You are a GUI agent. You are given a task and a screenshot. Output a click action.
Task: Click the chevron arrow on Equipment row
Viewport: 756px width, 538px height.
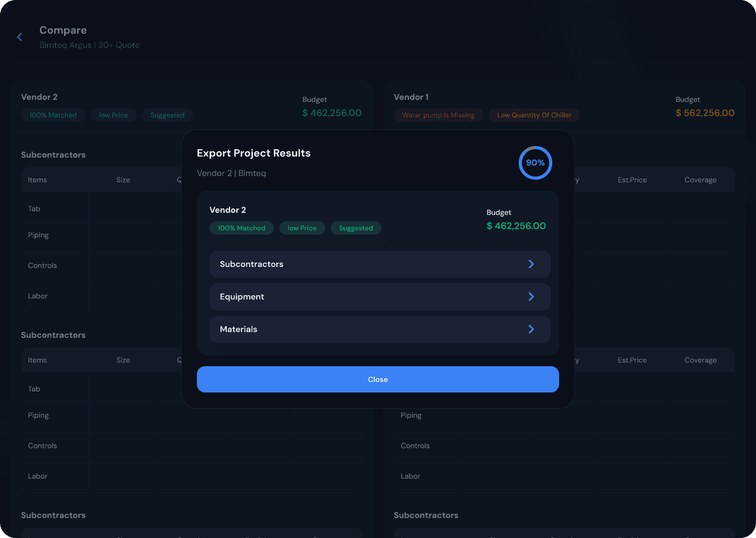tap(531, 296)
